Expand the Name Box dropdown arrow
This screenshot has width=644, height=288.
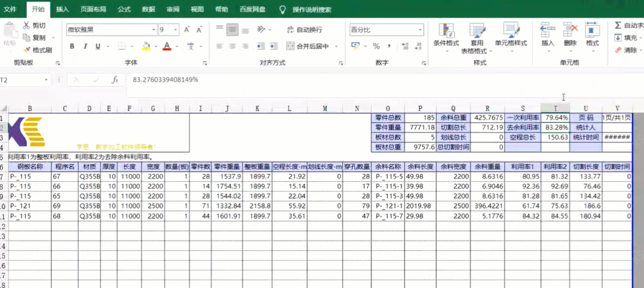pos(45,79)
